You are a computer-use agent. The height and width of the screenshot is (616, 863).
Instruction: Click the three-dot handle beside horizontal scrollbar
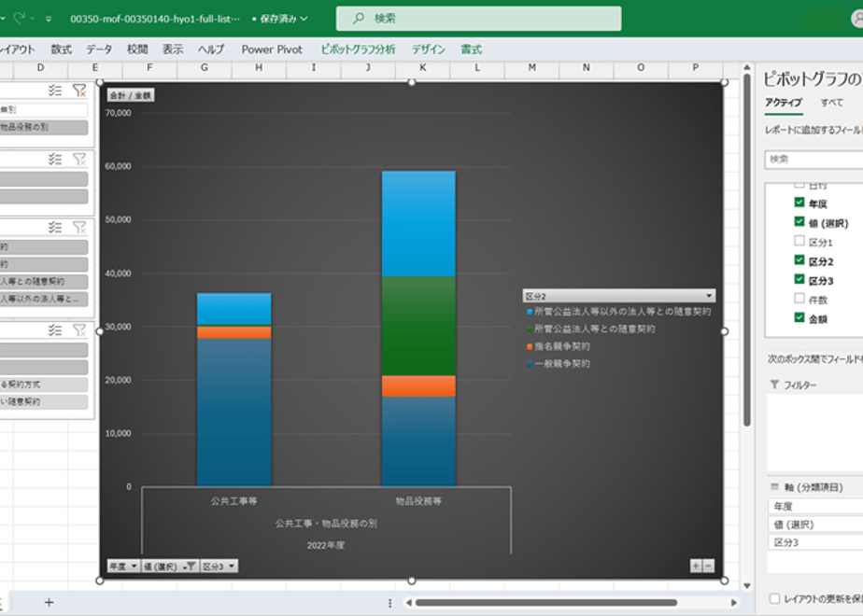click(x=389, y=603)
